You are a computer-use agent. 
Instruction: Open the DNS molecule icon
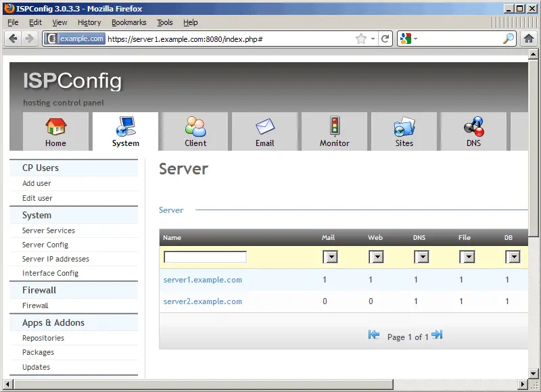(474, 126)
